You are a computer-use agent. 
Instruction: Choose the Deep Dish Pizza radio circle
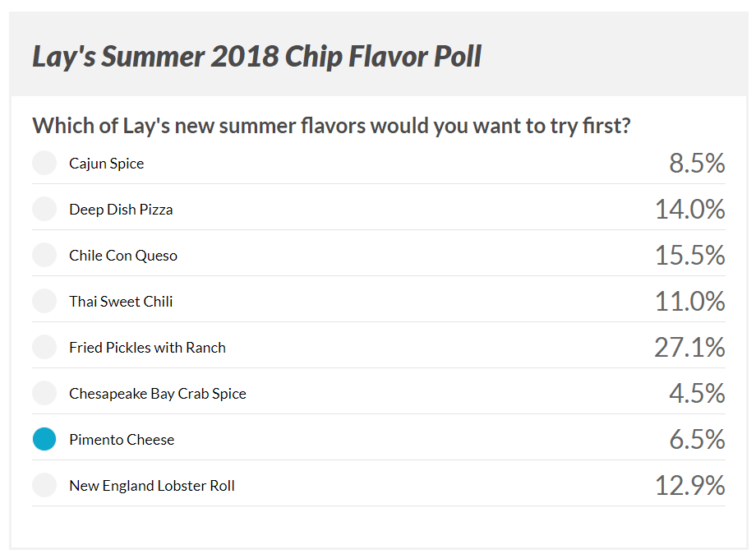coord(44,209)
